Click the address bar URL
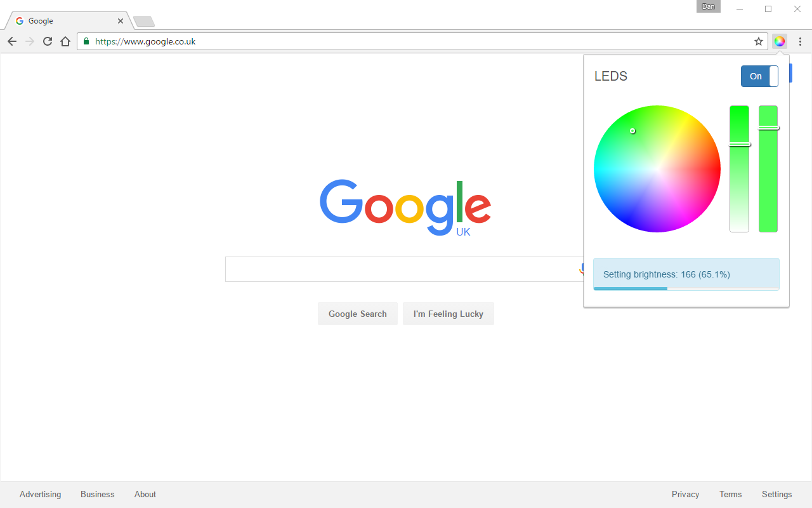This screenshot has width=812, height=508. click(145, 41)
